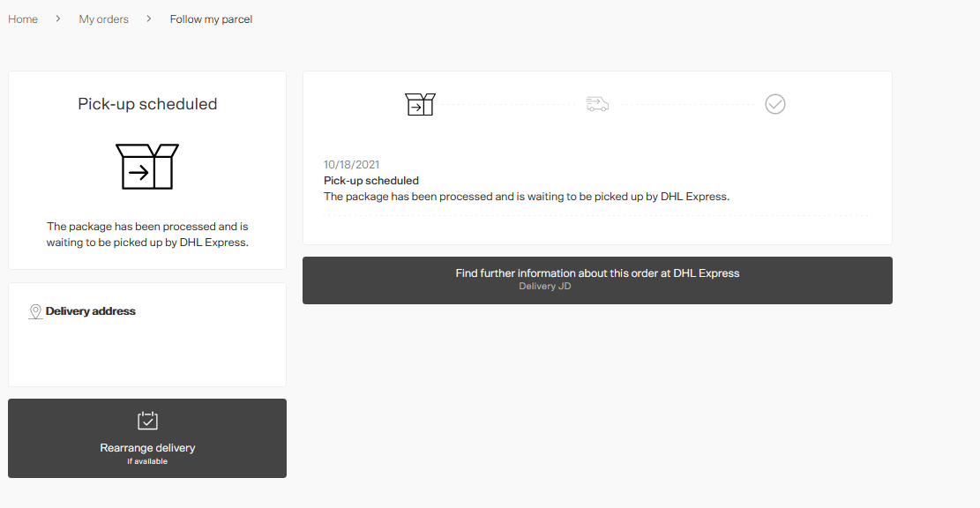Select the Follow my parcel breadcrumb item
The height and width of the screenshot is (508, 980).
(x=211, y=19)
